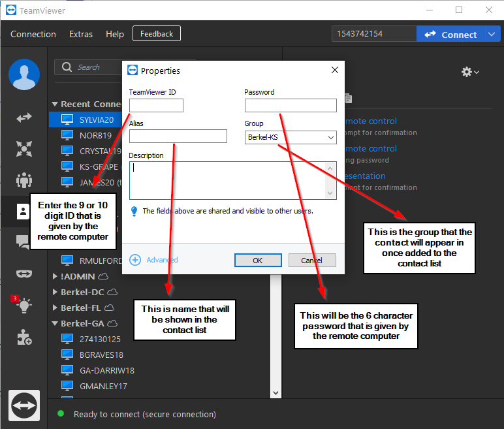This screenshot has width=504, height=429.
Task: Click green connection status indicator
Action: [61, 413]
